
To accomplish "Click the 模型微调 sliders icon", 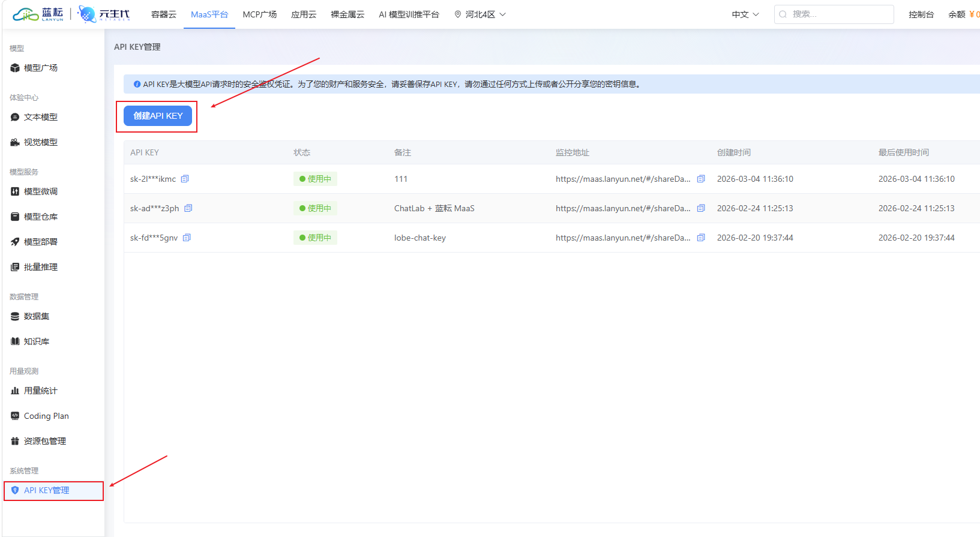I will [x=15, y=191].
